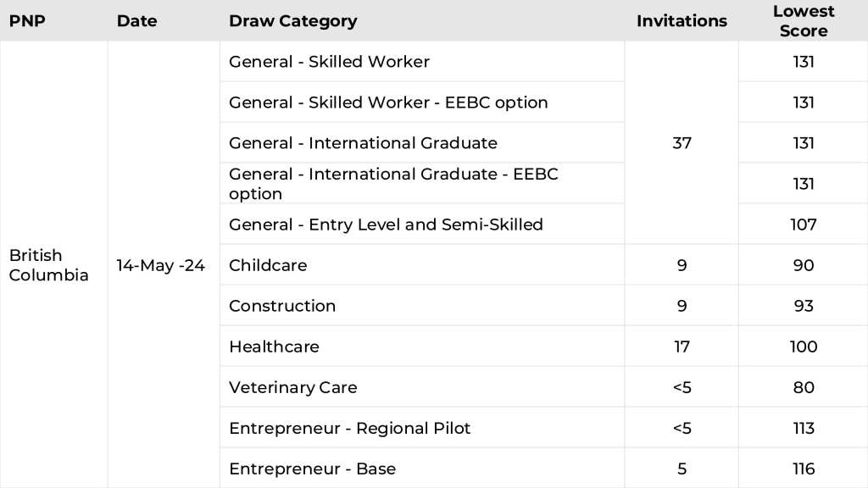
Task: Click the General - Skilled Worker row label
Action: 329,62
